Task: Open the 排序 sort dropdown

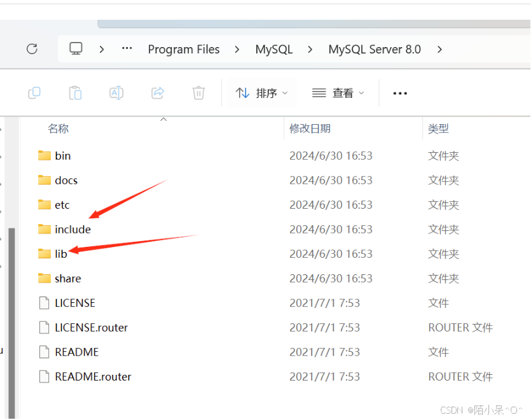Action: (261, 93)
